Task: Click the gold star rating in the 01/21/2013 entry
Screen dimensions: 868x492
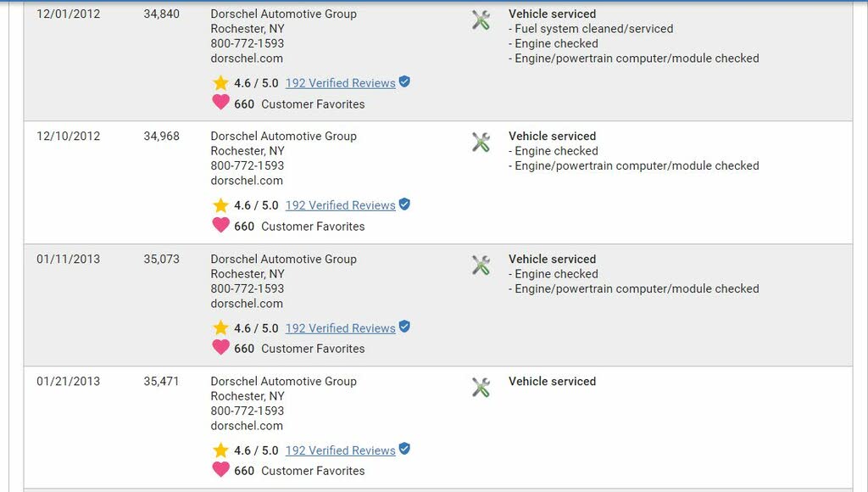Action: tap(220, 450)
